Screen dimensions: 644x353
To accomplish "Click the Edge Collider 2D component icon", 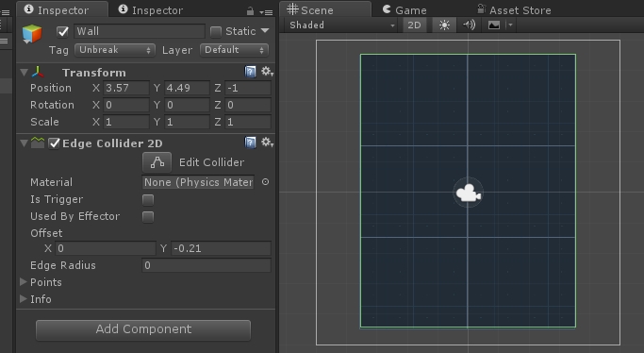I will click(x=38, y=143).
